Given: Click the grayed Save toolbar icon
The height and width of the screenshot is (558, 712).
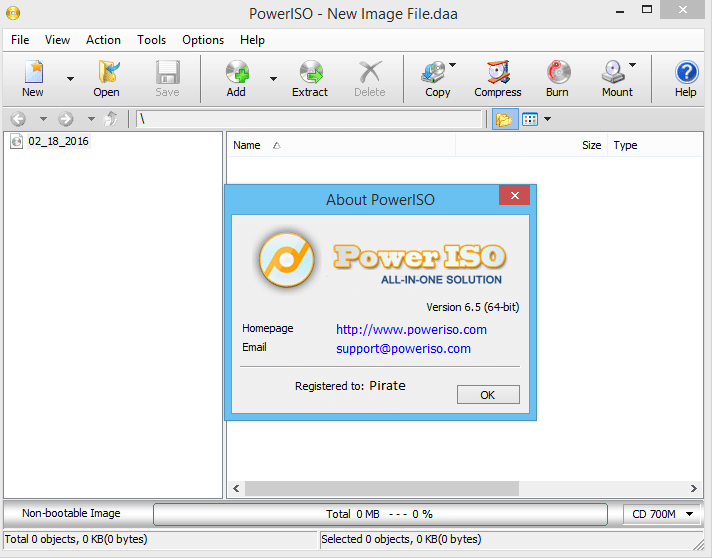Looking at the screenshot, I should point(168,72).
